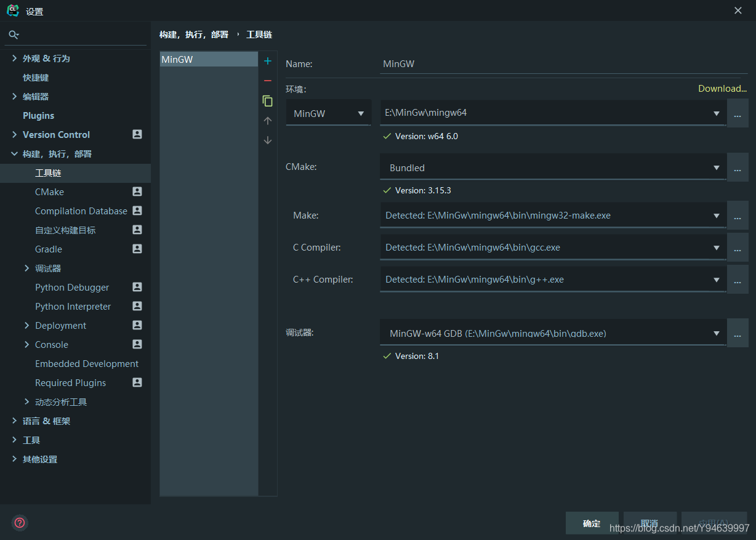Open the MinGW environment type dropdown
Viewport: 756px width, 540px height.
361,114
